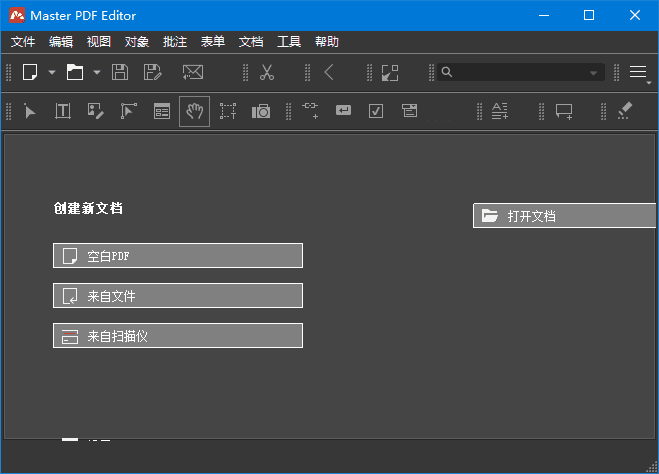Click the 打开文档 button

tap(565, 216)
